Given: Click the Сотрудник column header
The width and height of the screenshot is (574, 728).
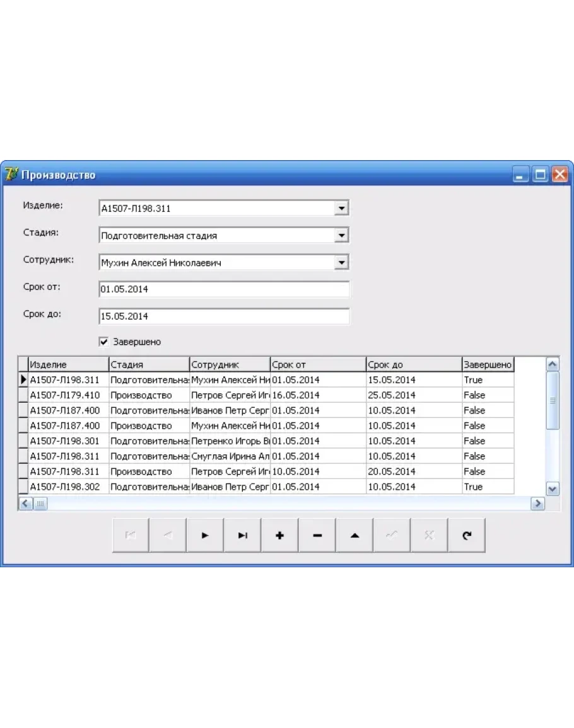Looking at the screenshot, I should tap(230, 364).
